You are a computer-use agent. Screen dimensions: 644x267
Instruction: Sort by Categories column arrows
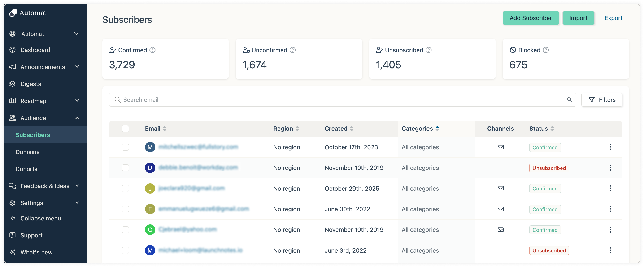[437, 128]
